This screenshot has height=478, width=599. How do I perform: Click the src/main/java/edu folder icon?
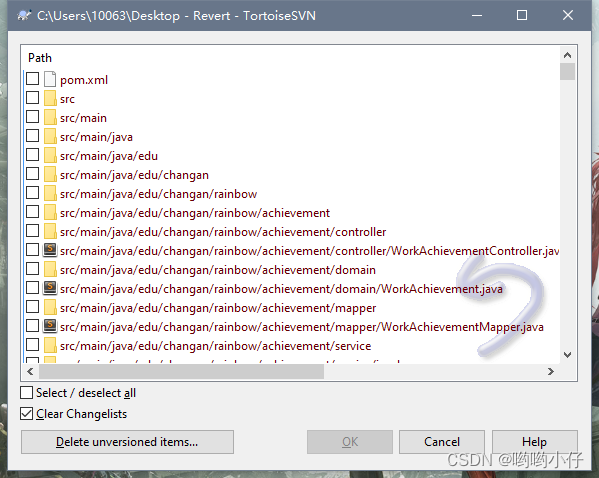pyautogui.click(x=50, y=156)
